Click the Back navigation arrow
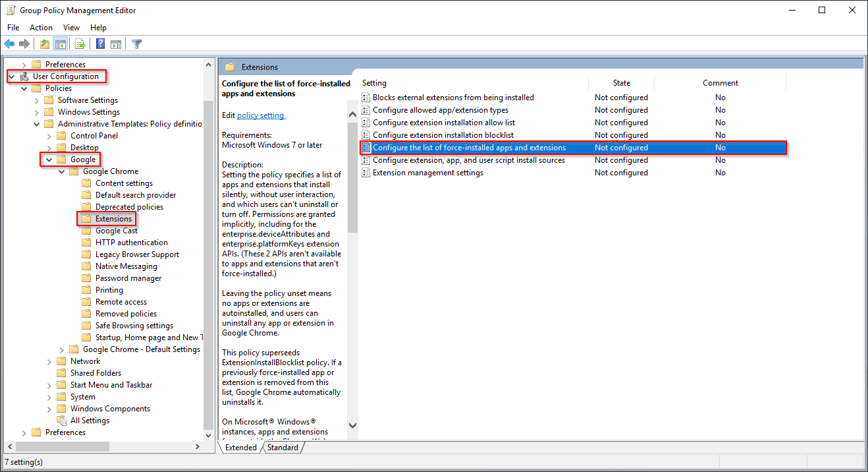 click(9, 44)
